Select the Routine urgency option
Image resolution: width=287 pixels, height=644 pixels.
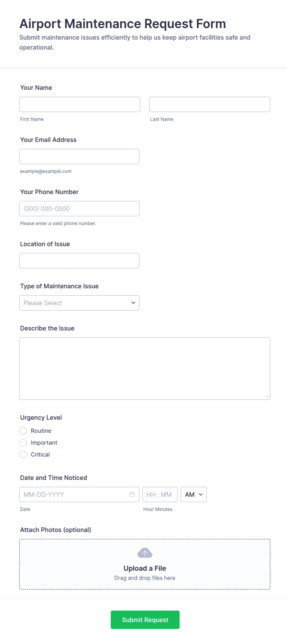click(23, 431)
